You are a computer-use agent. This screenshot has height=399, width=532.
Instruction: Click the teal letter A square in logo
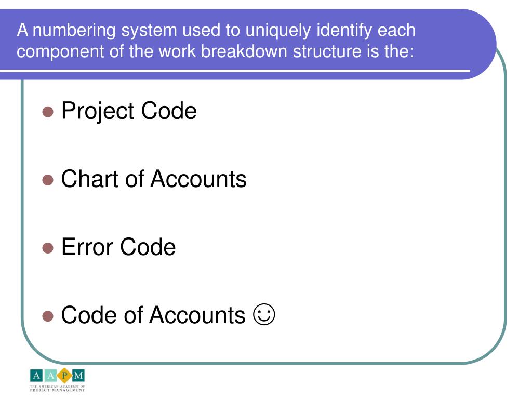[36, 376]
